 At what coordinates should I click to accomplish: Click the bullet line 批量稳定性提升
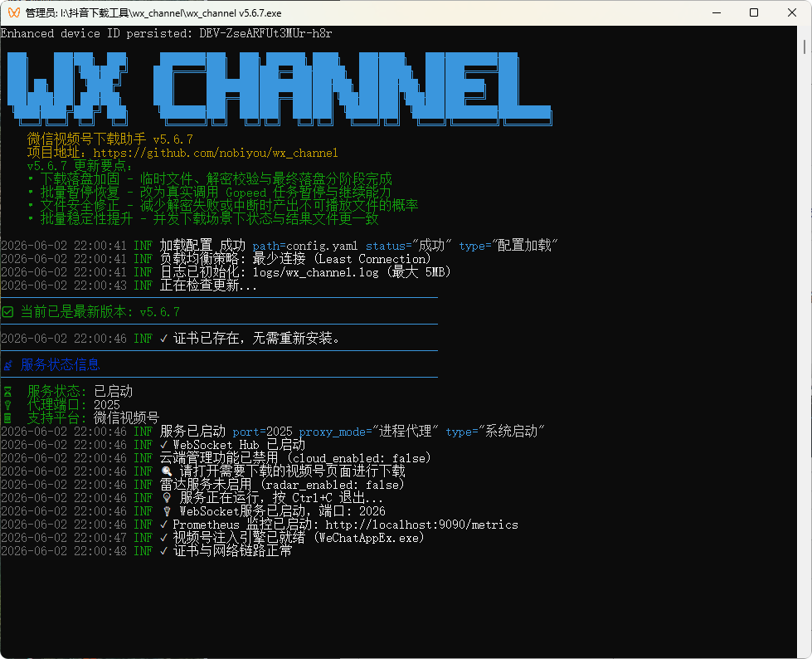[203, 219]
